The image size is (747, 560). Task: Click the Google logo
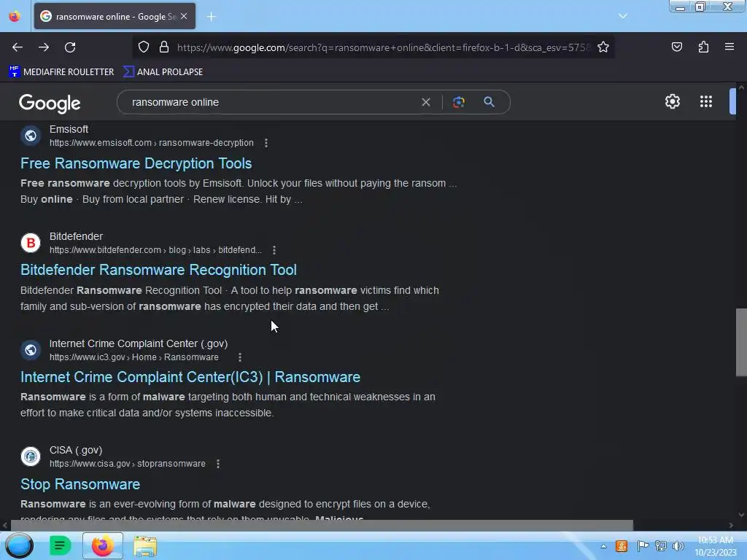tap(50, 103)
